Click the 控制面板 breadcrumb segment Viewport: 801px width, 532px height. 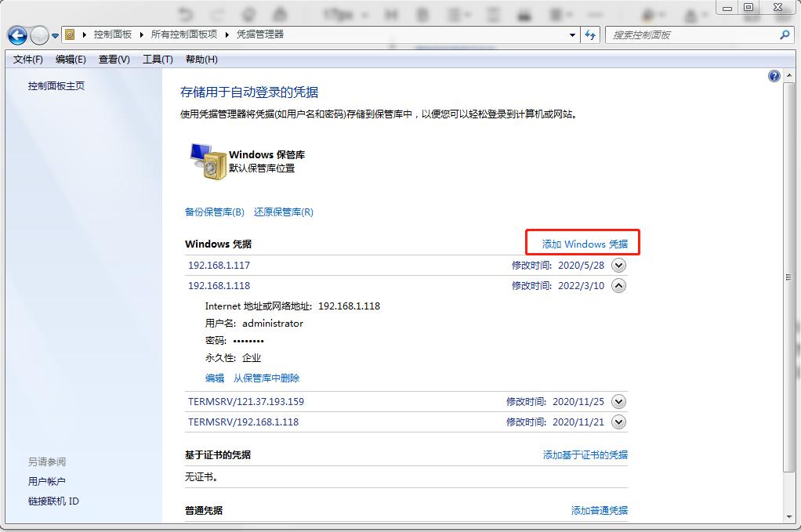pos(112,34)
